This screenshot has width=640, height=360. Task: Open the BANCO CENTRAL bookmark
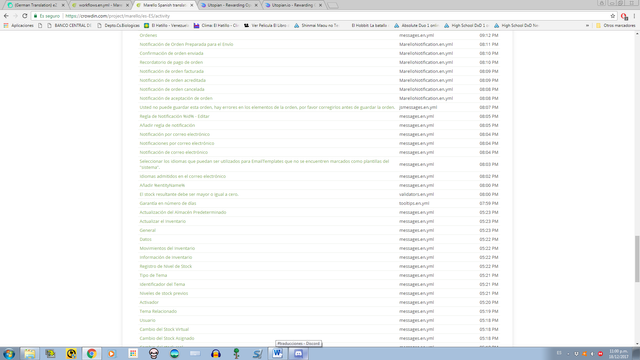tap(69, 25)
